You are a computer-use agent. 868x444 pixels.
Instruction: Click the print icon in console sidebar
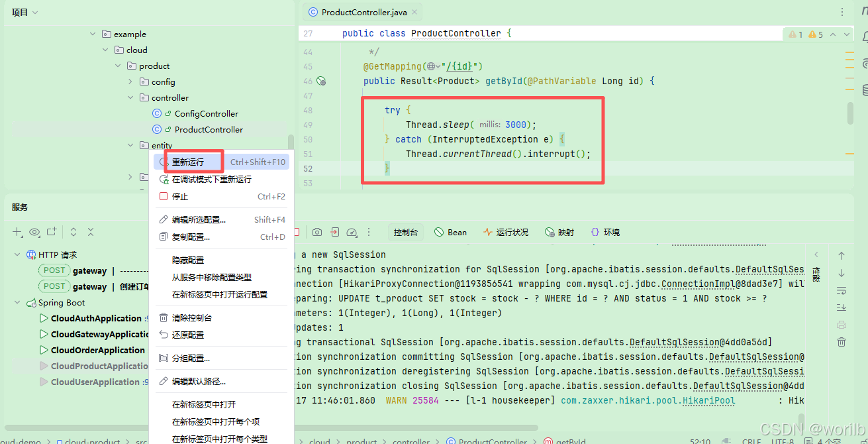(x=842, y=325)
